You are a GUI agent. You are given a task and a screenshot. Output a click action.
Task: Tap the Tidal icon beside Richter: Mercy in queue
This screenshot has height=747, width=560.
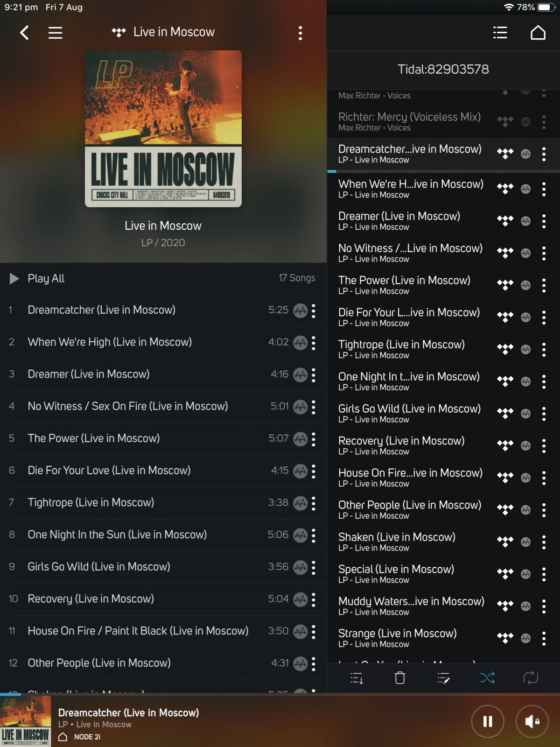505,121
